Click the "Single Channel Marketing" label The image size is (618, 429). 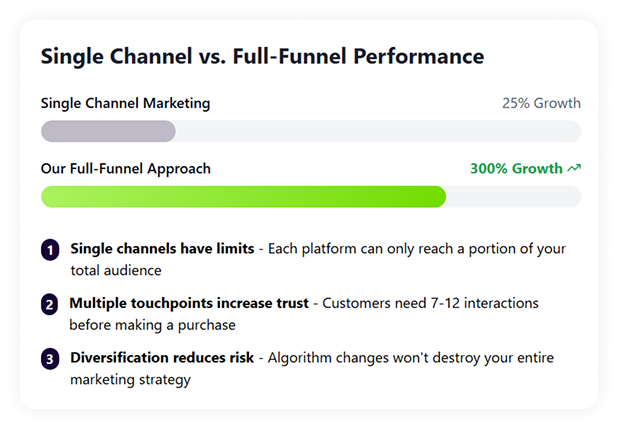(125, 103)
